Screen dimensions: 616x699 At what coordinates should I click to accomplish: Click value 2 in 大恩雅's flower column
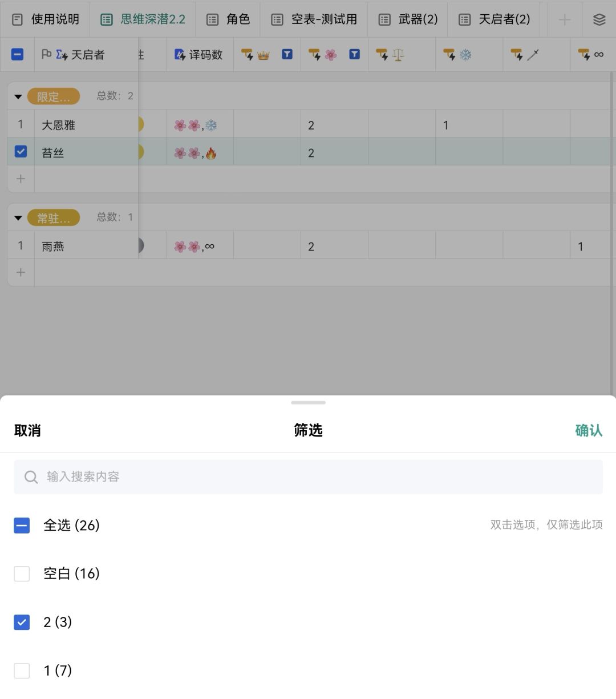(334, 124)
